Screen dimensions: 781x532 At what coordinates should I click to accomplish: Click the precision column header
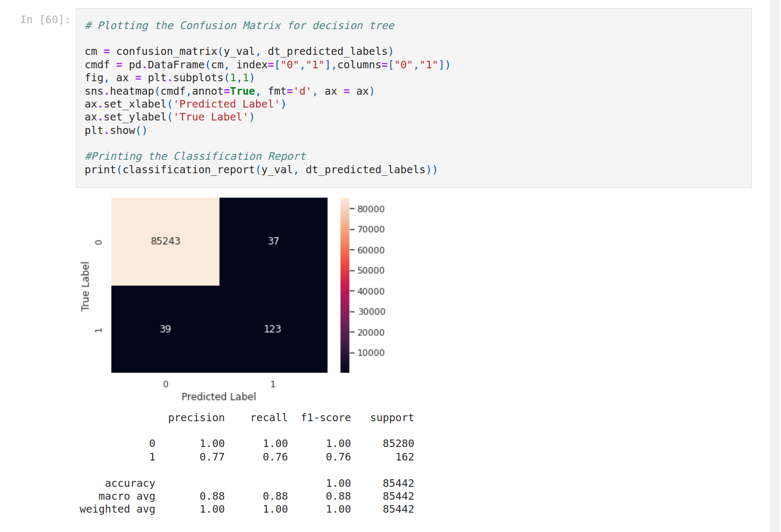point(196,418)
